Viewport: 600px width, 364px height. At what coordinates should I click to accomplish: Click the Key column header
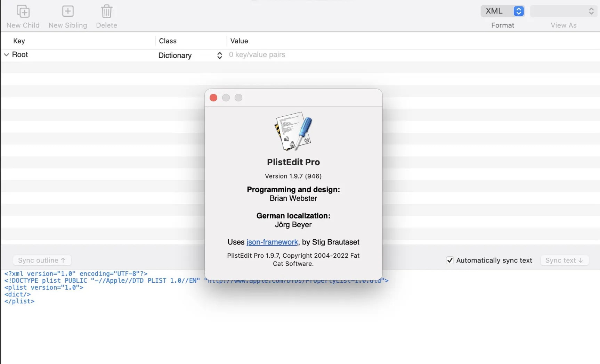point(19,41)
